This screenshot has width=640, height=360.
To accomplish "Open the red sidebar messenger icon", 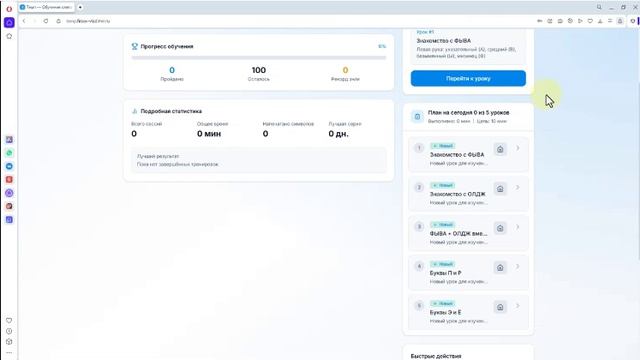I will pyautogui.click(x=9, y=180).
